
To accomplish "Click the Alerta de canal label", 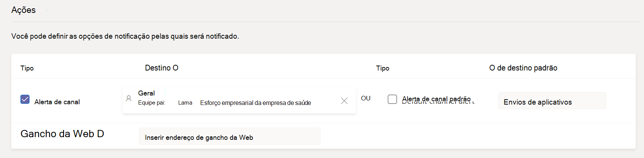I will pos(57,102).
